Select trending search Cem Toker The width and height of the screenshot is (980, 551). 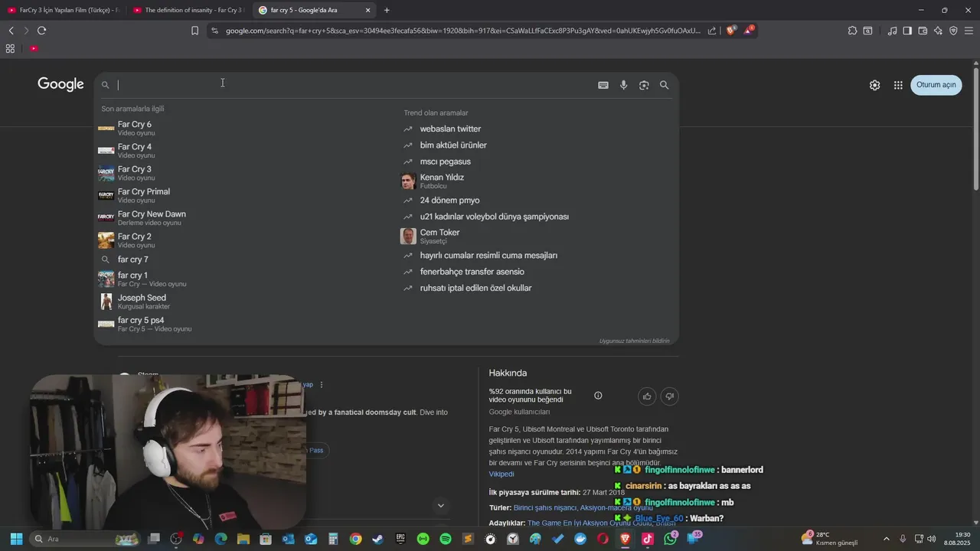pyautogui.click(x=439, y=236)
